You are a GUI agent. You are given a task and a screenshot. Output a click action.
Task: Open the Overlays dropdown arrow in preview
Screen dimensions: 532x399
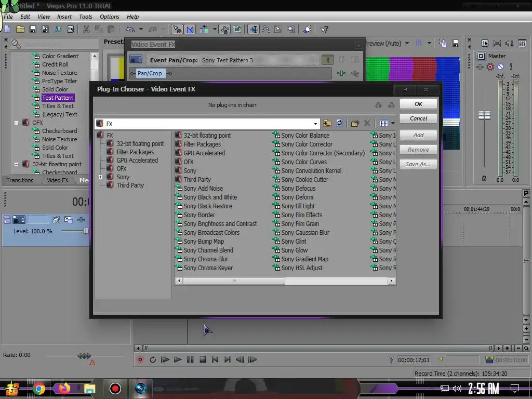[x=429, y=43]
